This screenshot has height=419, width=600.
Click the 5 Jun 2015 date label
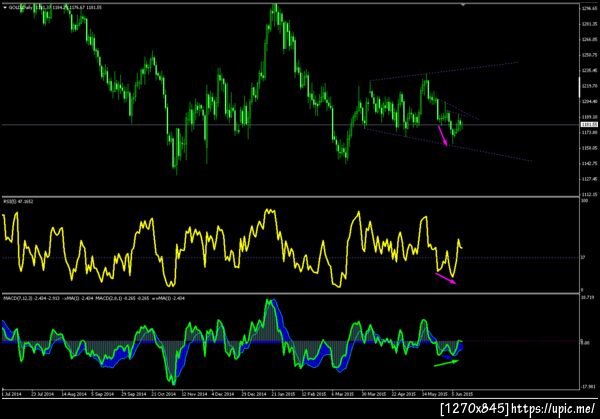462,394
